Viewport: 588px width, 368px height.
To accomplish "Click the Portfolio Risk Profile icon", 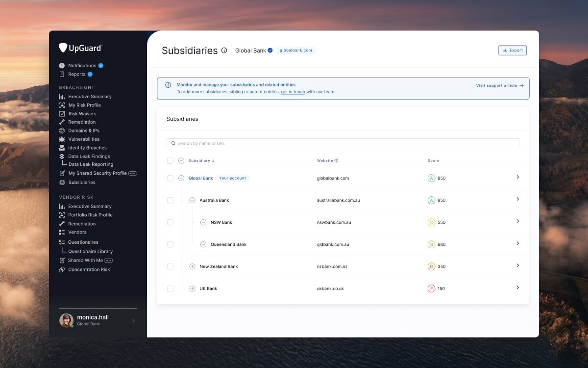I will click(x=62, y=215).
